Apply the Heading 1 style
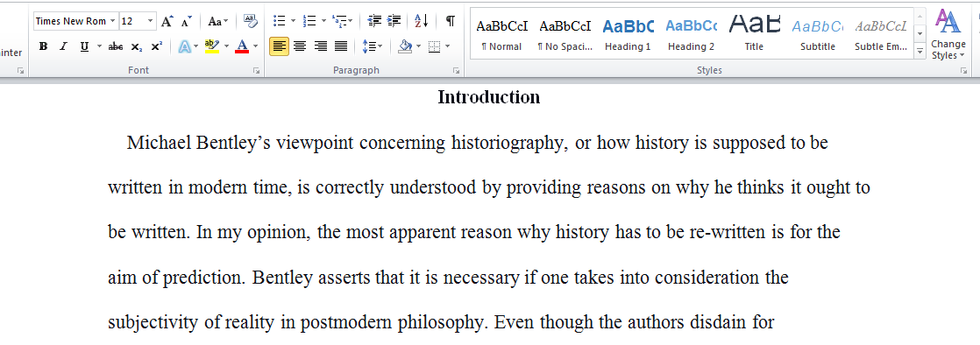The image size is (980, 345). pos(628,33)
